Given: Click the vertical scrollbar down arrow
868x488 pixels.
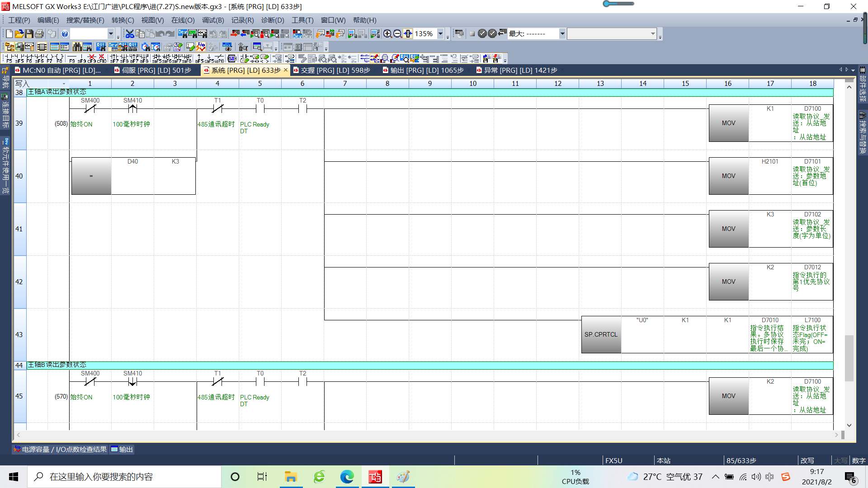Looking at the screenshot, I should (x=849, y=425).
